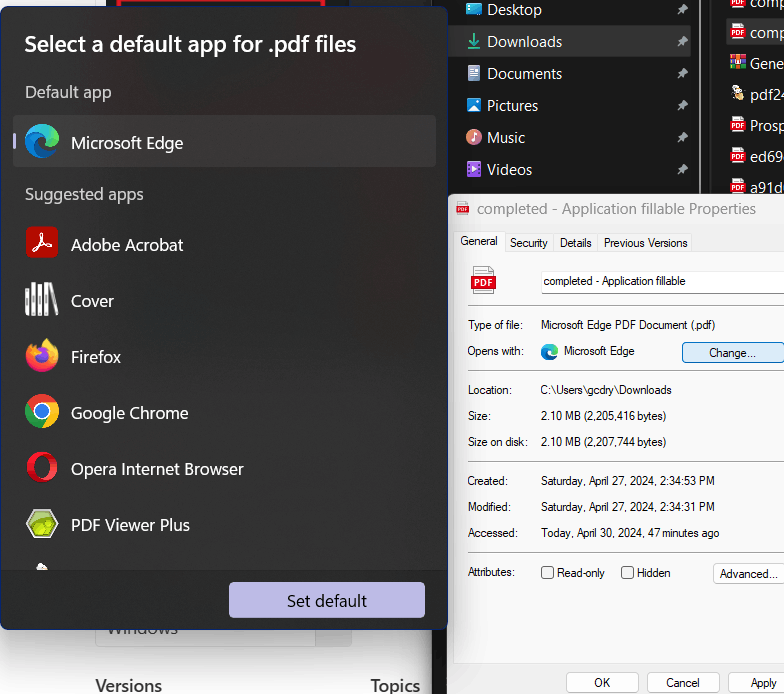The image size is (784, 694).
Task: Edit the file name field in Properties
Action: click(x=662, y=282)
